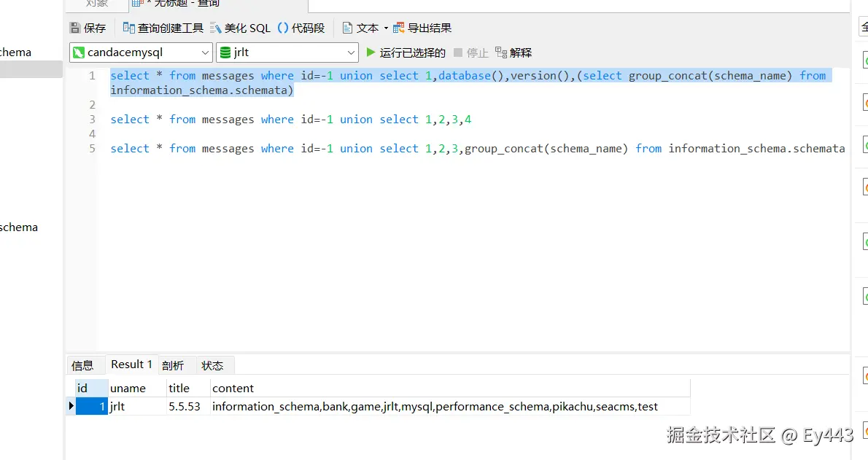Click line 5 query with group_concat(schema_name)
This screenshot has height=460, width=868.
point(477,148)
